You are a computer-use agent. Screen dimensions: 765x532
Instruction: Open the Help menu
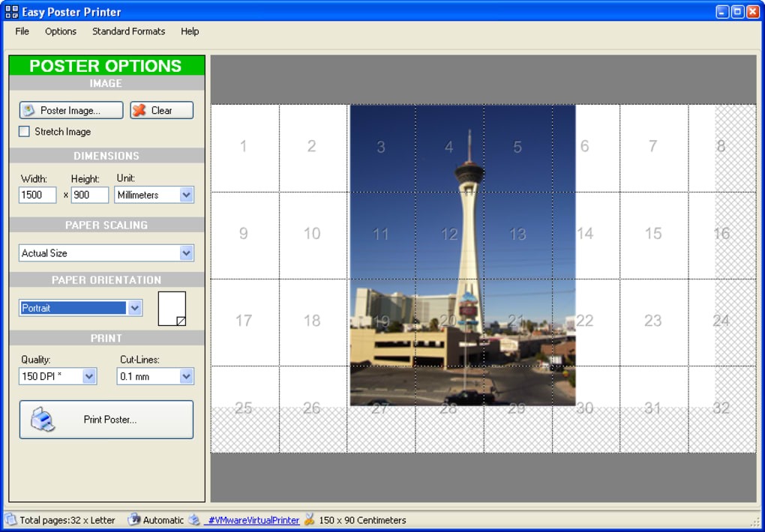(x=190, y=31)
